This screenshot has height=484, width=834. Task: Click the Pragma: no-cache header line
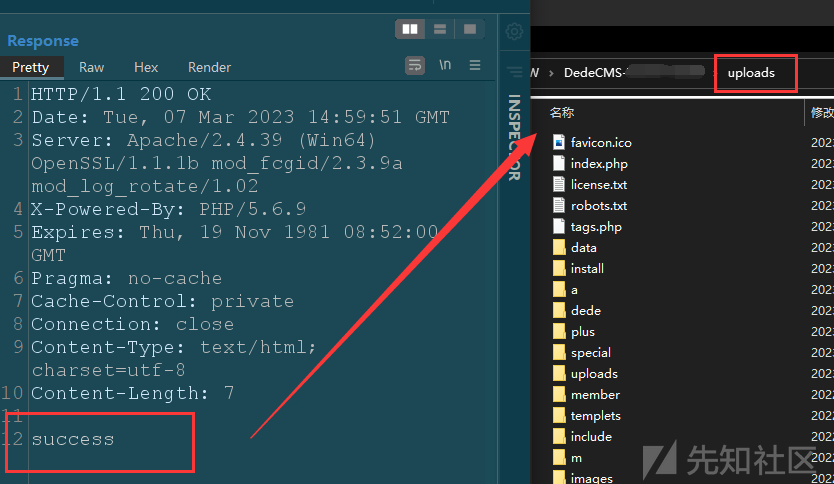pos(127,278)
